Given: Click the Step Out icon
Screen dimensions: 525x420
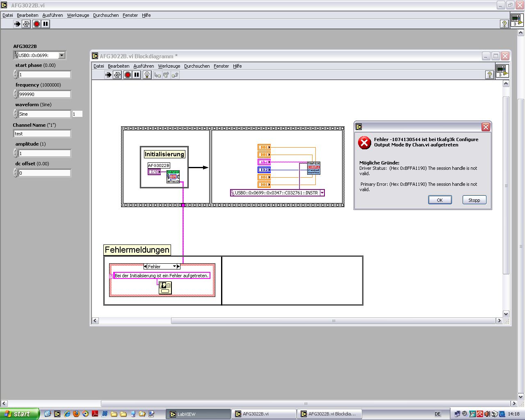Looking at the screenshot, I should coord(175,75).
